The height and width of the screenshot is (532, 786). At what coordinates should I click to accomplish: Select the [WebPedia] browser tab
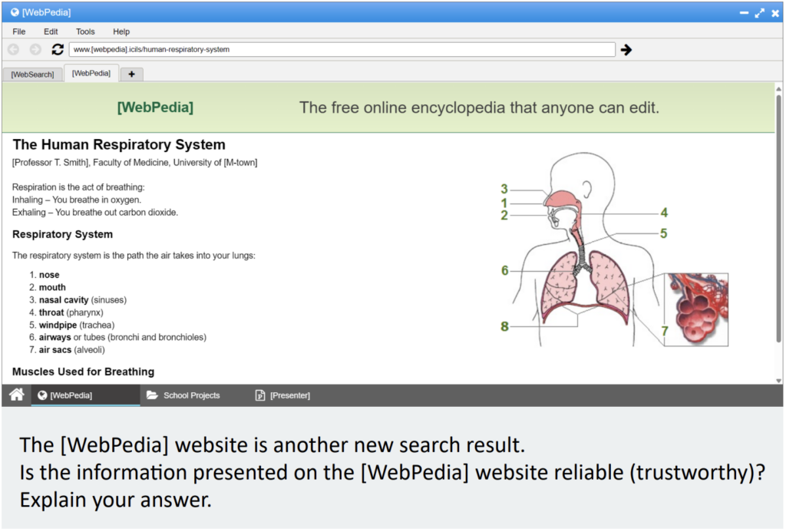coord(91,74)
